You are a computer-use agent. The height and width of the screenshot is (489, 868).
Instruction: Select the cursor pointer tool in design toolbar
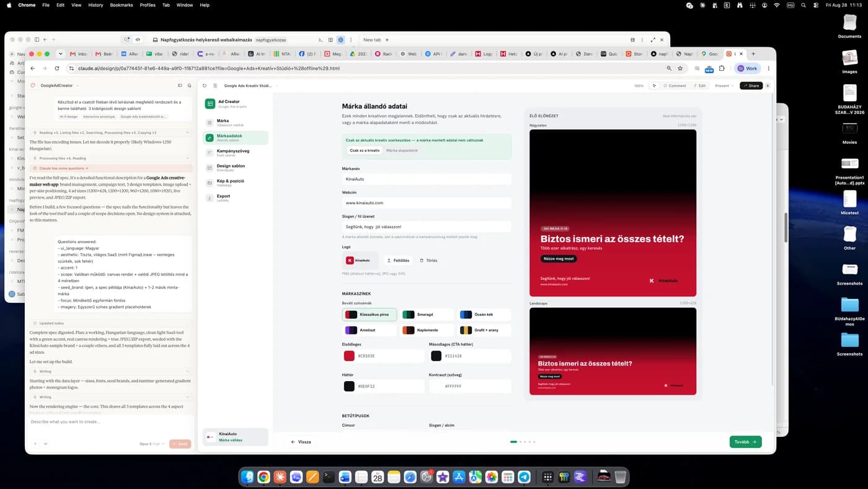(x=654, y=86)
